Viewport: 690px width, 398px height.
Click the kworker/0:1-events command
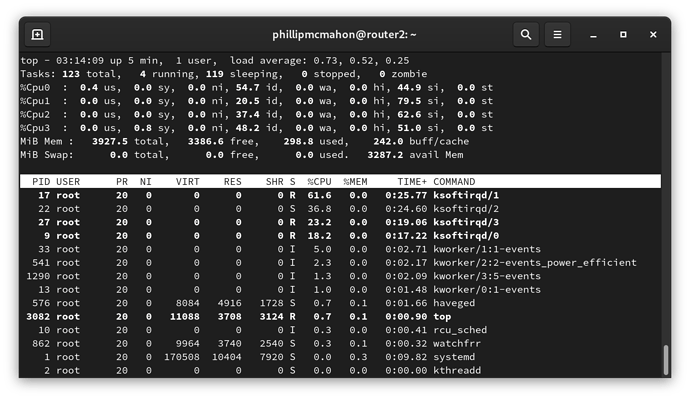pos(487,290)
